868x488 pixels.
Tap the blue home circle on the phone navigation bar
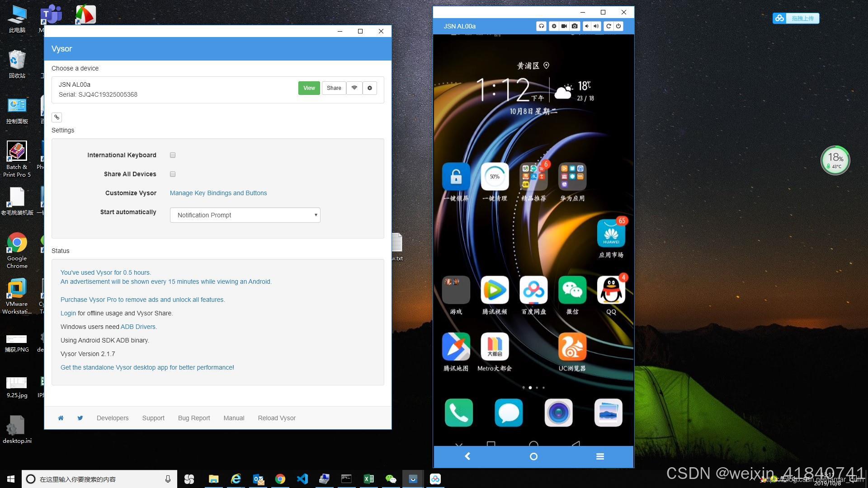click(x=533, y=457)
